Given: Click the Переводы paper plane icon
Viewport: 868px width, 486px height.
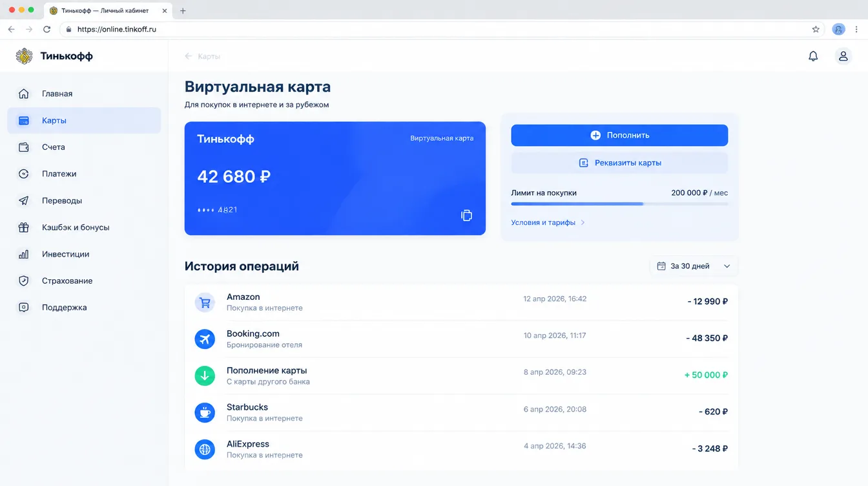Looking at the screenshot, I should click(x=24, y=201).
